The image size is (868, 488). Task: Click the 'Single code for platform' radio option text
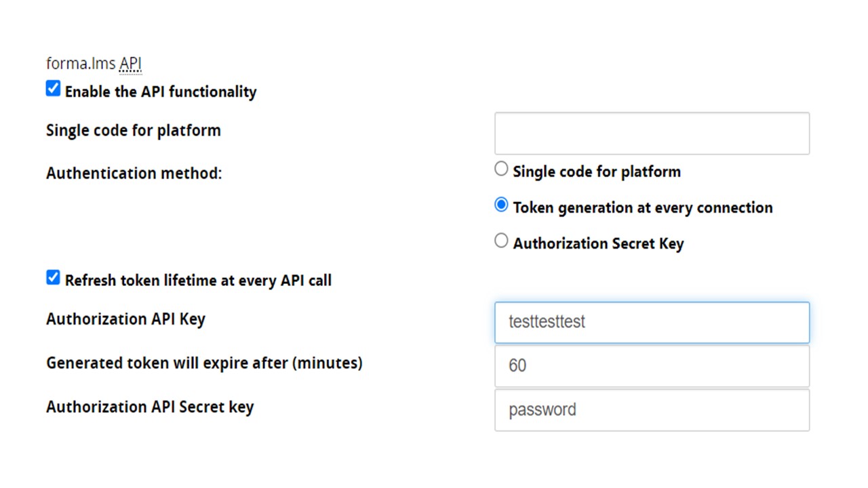click(x=597, y=172)
